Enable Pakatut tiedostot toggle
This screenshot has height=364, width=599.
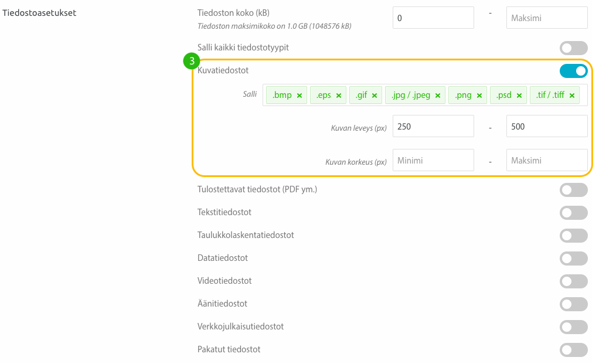pos(573,350)
